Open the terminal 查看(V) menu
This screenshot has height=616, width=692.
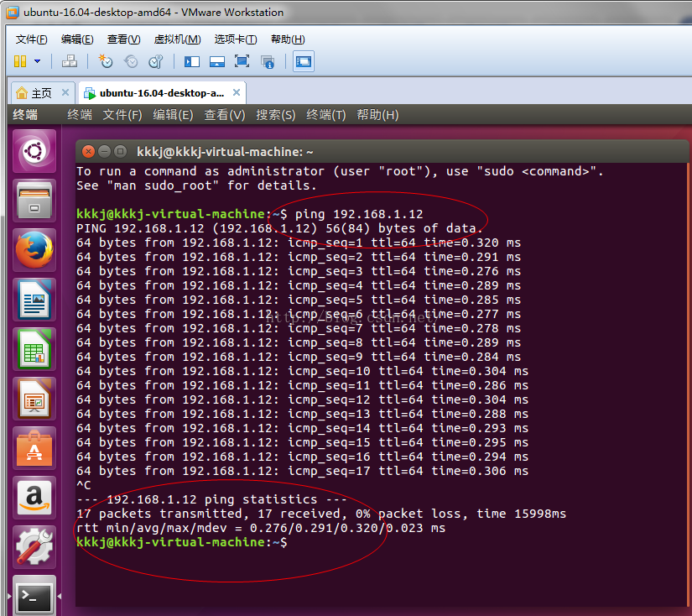[224, 115]
